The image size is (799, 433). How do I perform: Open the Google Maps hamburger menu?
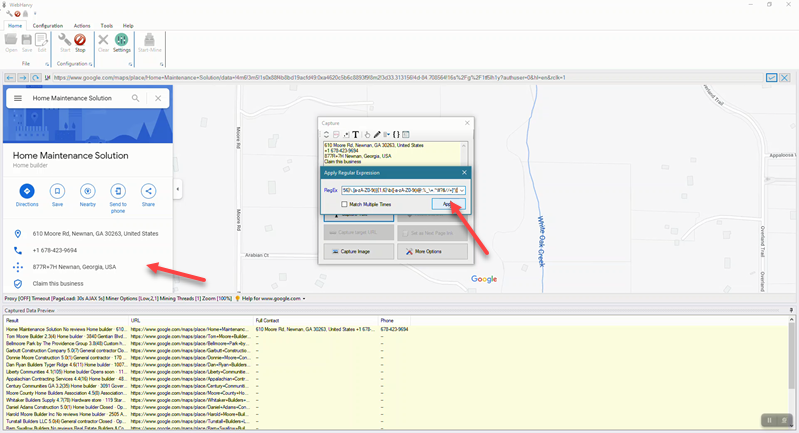pyautogui.click(x=18, y=99)
